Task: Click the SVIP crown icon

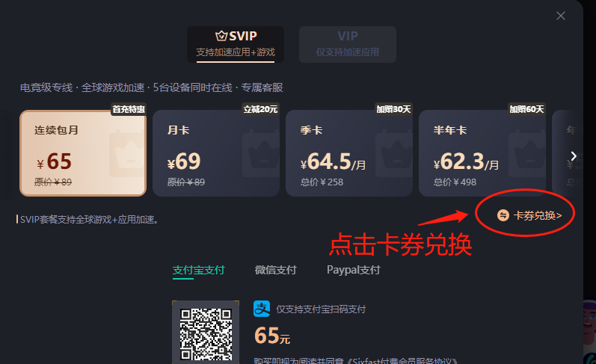Action: tap(221, 36)
